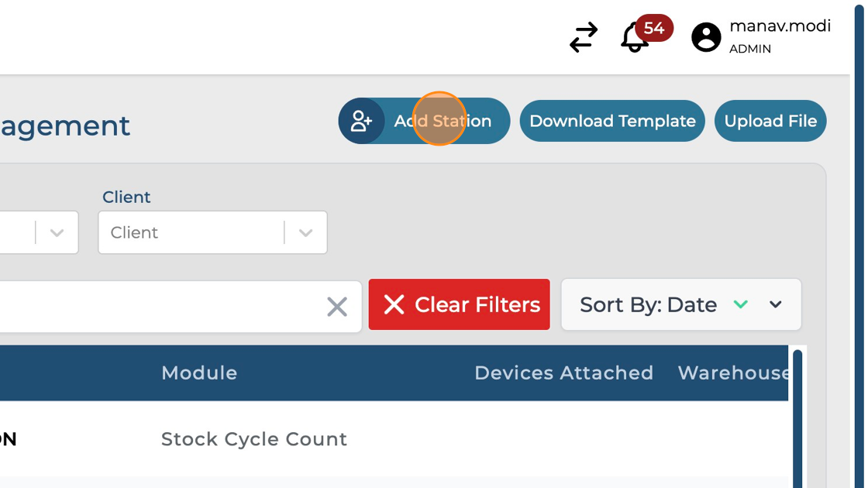Click Download Template button
The height and width of the screenshot is (488, 868).
[x=612, y=121]
